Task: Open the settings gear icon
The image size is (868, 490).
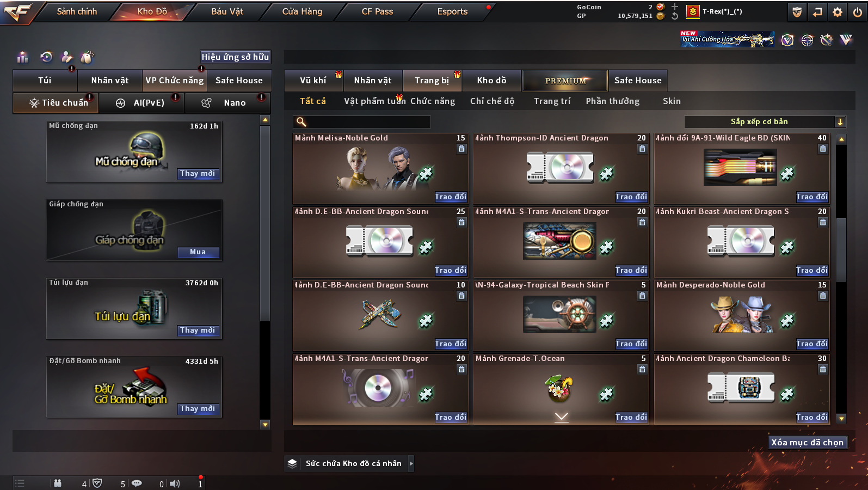Action: point(838,12)
